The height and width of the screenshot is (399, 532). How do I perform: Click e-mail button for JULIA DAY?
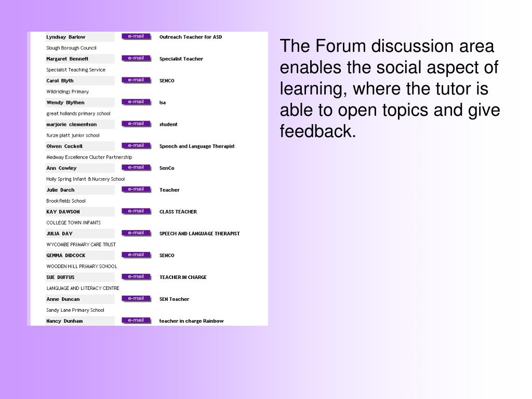click(x=136, y=233)
